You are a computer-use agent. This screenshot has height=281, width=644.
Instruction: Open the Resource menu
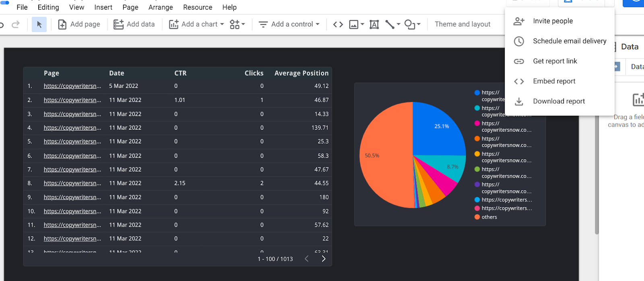click(x=198, y=7)
